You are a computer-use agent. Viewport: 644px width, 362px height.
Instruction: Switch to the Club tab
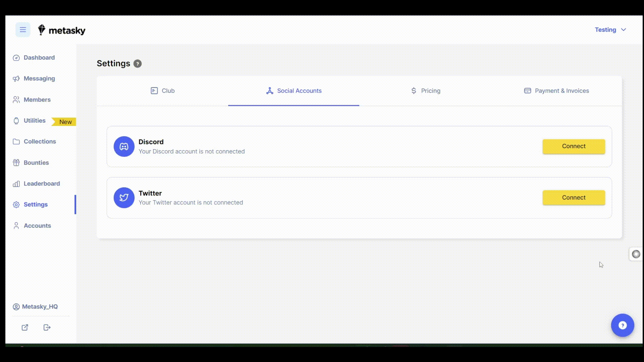(163, 91)
